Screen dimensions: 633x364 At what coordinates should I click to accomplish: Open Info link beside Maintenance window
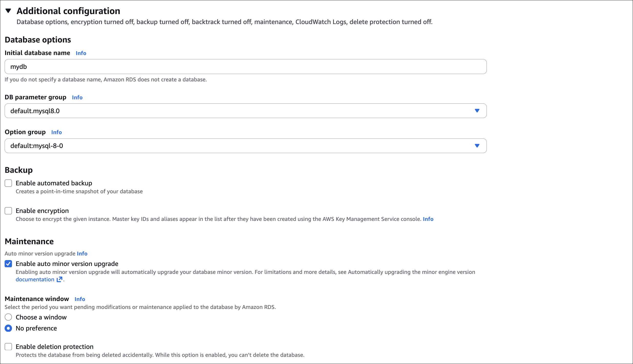(x=80, y=299)
